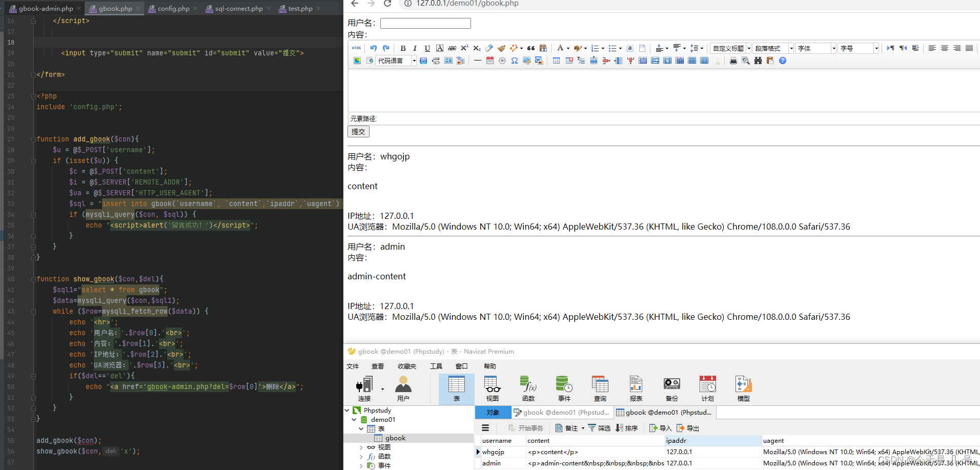Open 自定义标题 dropdown
Image resolution: width=980 pixels, height=470 pixels.
coord(731,48)
